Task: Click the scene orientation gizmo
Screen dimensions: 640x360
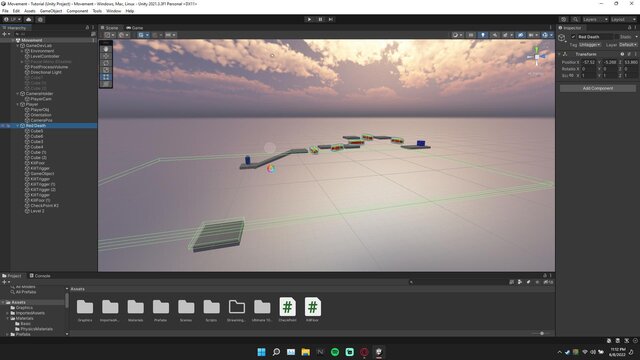Action: click(536, 58)
